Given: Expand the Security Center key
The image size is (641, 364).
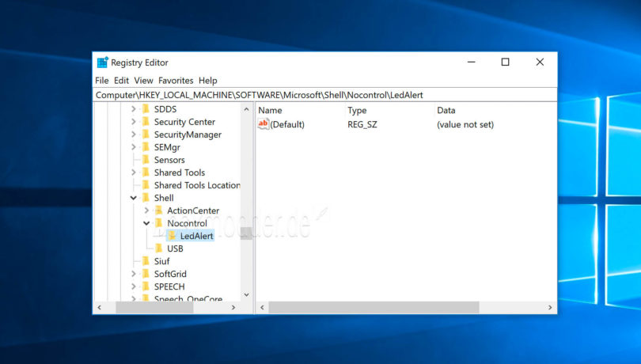Looking at the screenshot, I should [133, 122].
